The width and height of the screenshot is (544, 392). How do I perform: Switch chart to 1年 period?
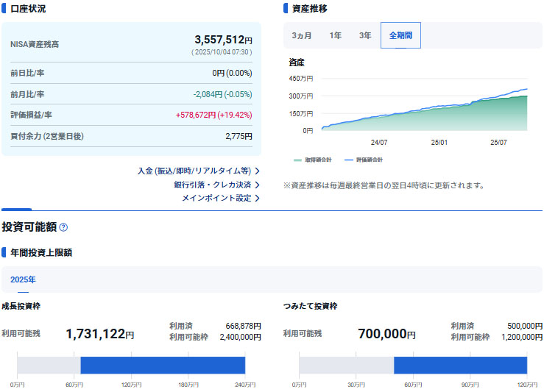(x=336, y=35)
